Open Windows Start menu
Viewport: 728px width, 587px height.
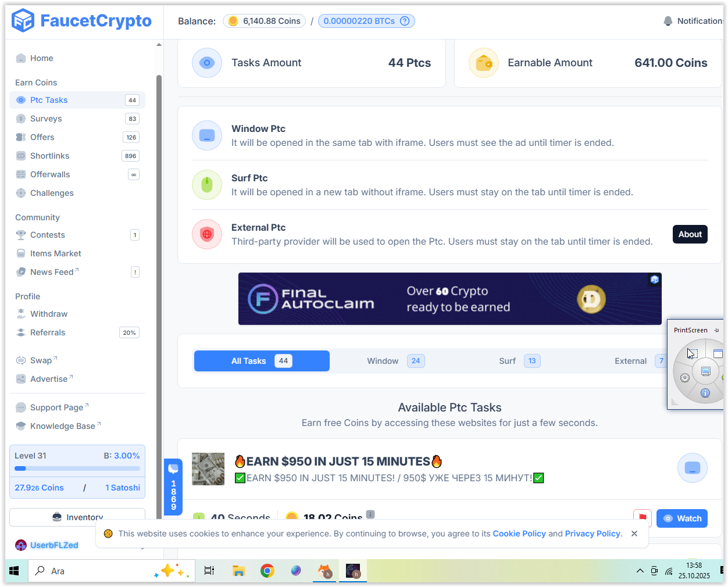coord(15,571)
